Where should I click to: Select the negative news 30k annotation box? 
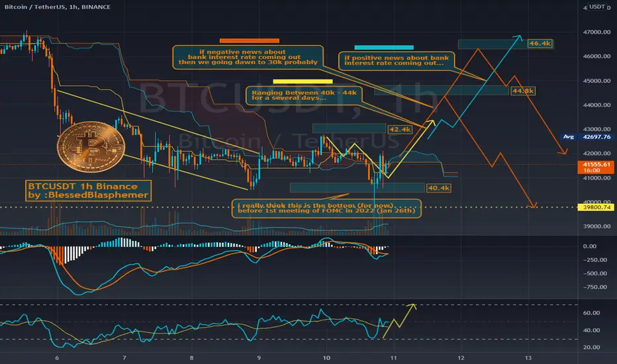click(248, 57)
